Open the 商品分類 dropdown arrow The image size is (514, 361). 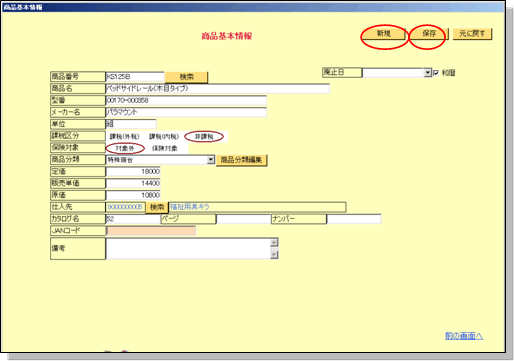tap(211, 160)
